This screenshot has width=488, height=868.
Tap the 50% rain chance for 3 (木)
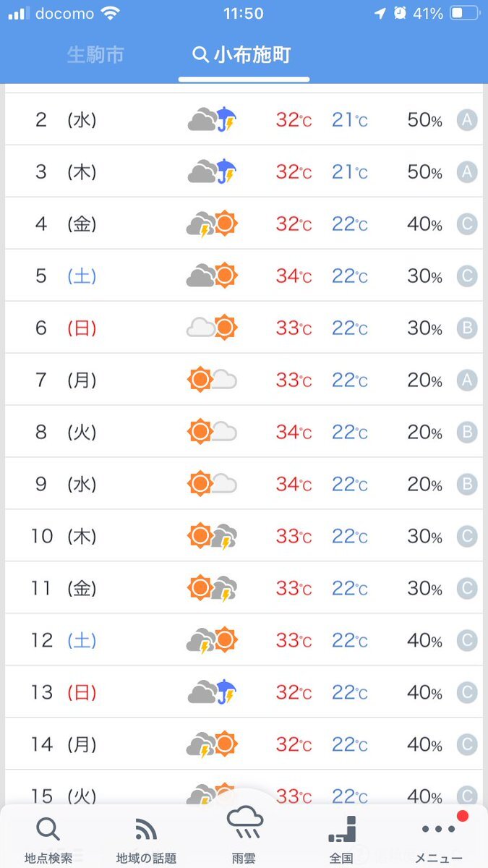click(x=425, y=172)
